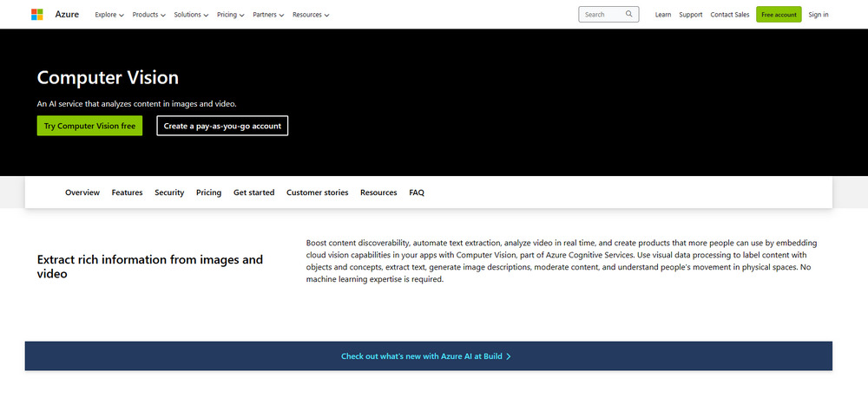868x404 pixels.
Task: Focus the Search input field
Action: point(608,15)
